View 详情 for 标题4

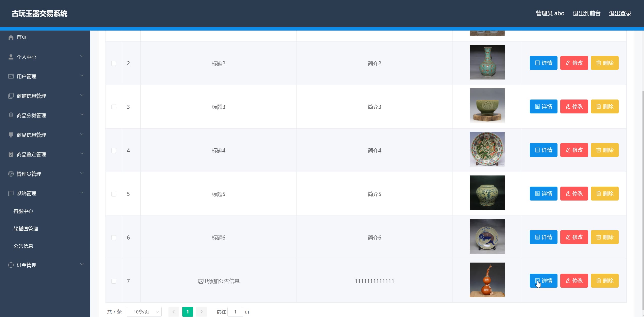coord(543,150)
